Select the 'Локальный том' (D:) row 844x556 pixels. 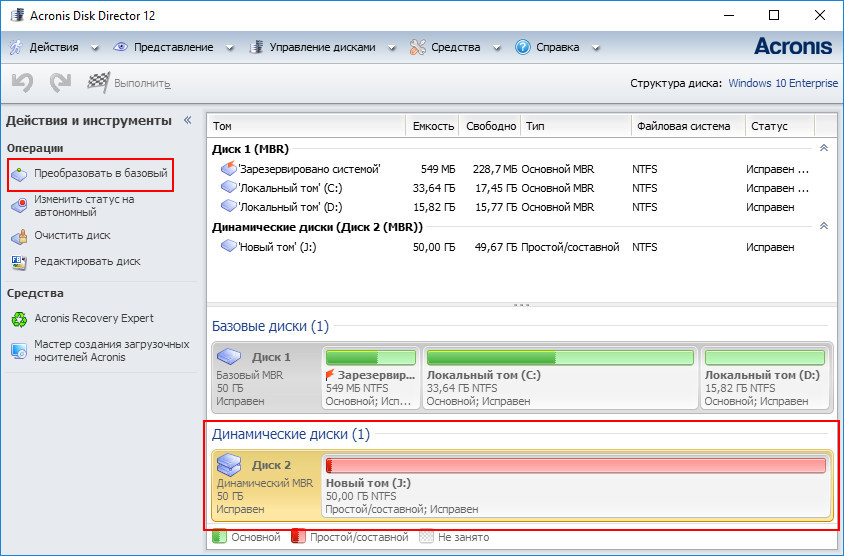click(521, 207)
